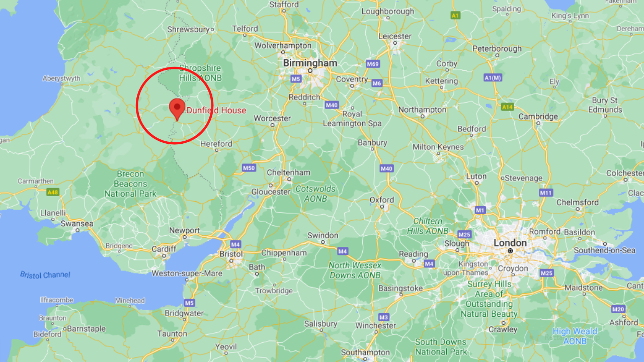Click the London city center dot
This screenshot has height=362, width=644.
point(510,250)
